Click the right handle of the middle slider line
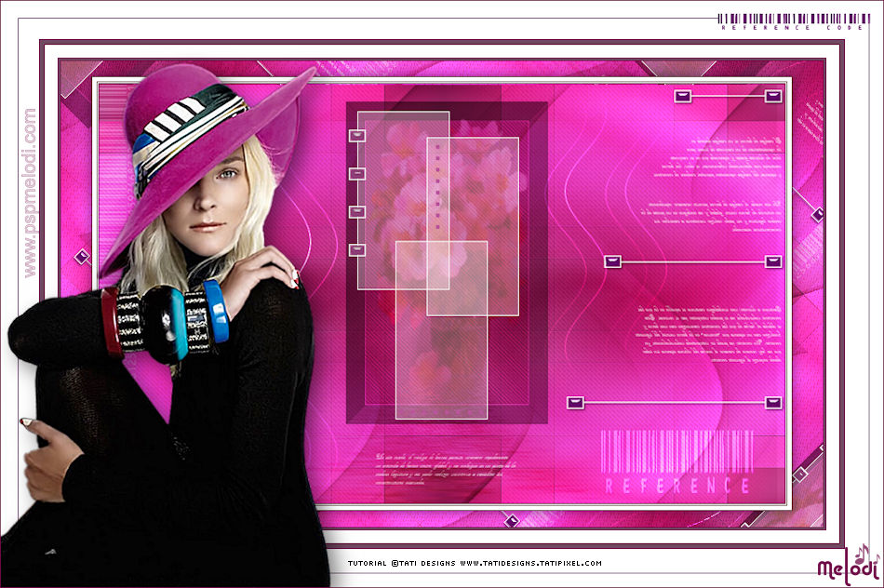Viewport: 884px width, 588px height. 773,261
